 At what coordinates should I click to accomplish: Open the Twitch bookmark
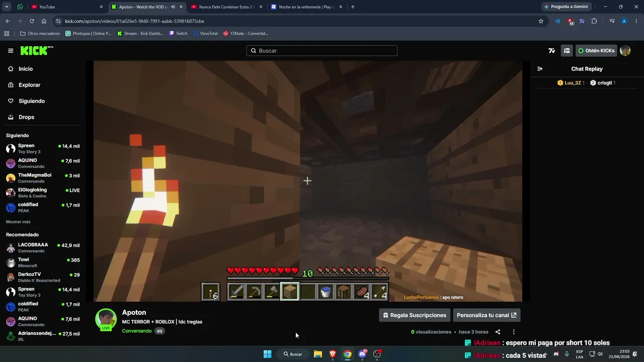(178, 34)
